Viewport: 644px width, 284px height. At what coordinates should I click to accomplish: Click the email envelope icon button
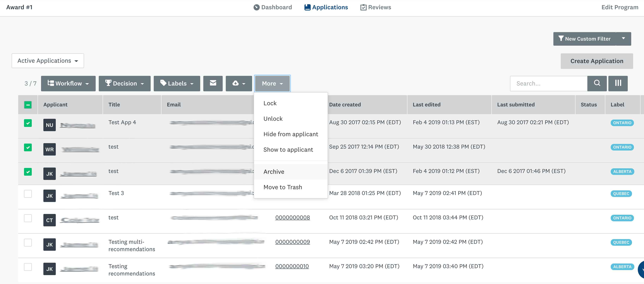(213, 83)
